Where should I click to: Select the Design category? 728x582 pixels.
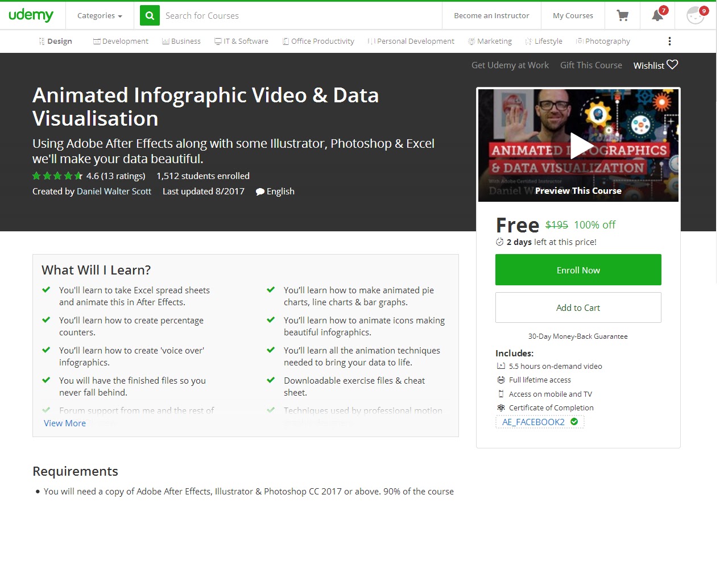pyautogui.click(x=55, y=41)
